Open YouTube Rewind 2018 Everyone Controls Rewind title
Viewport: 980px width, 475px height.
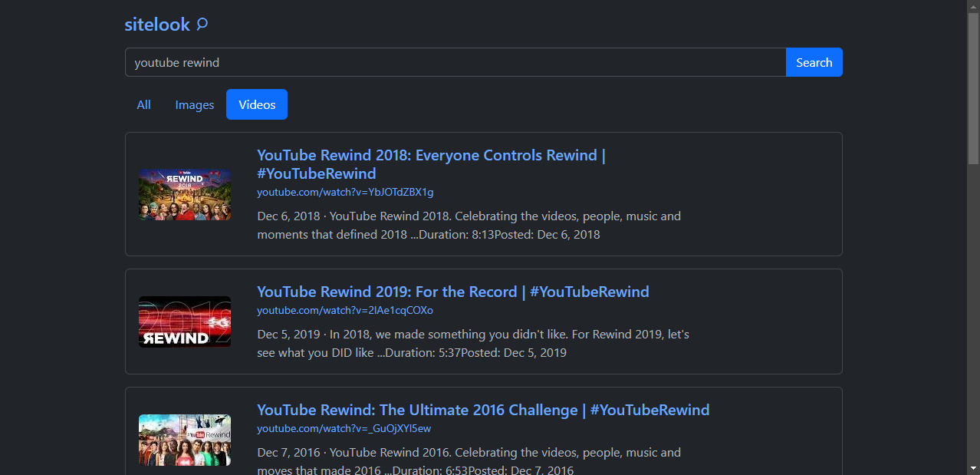[x=432, y=164]
